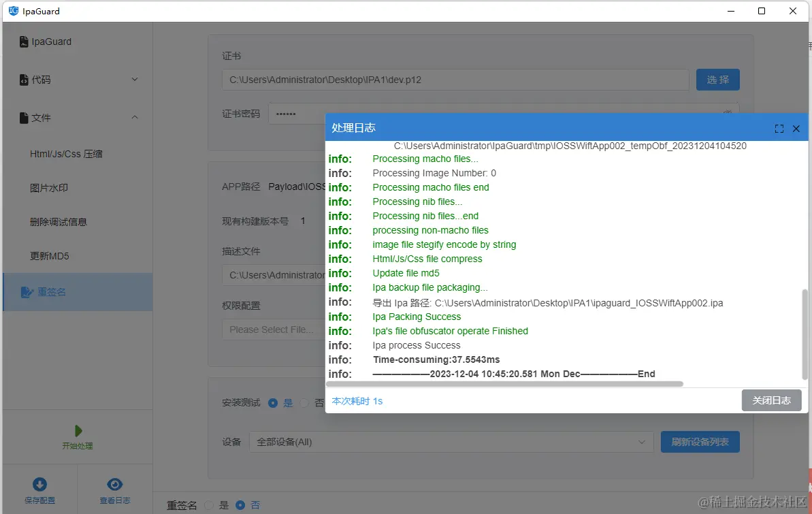Click exported Ipa path log line

tap(548, 303)
